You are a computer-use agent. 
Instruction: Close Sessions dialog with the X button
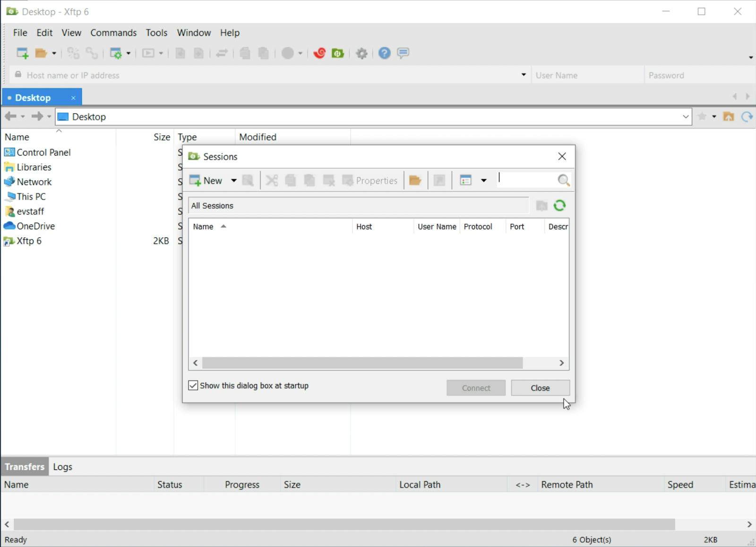[562, 156]
